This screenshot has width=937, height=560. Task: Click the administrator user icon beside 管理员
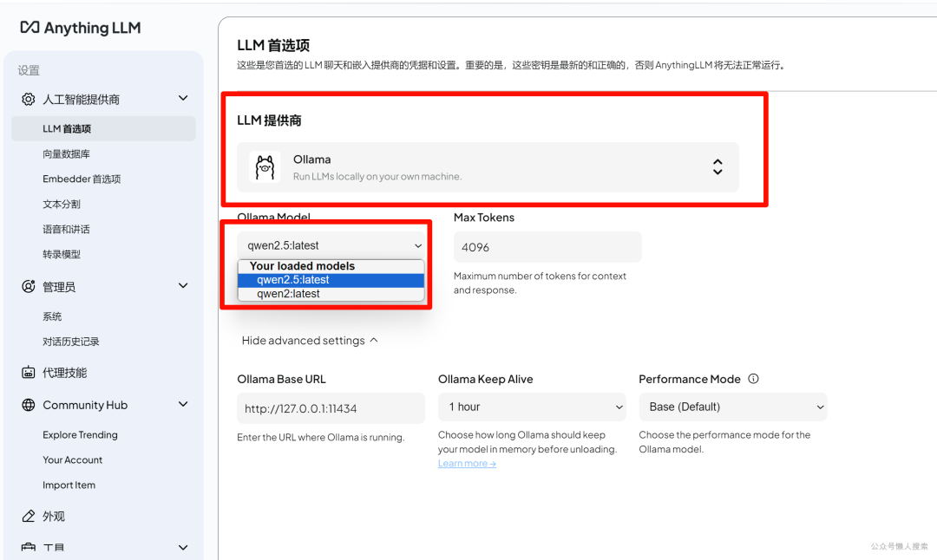pyautogui.click(x=28, y=287)
